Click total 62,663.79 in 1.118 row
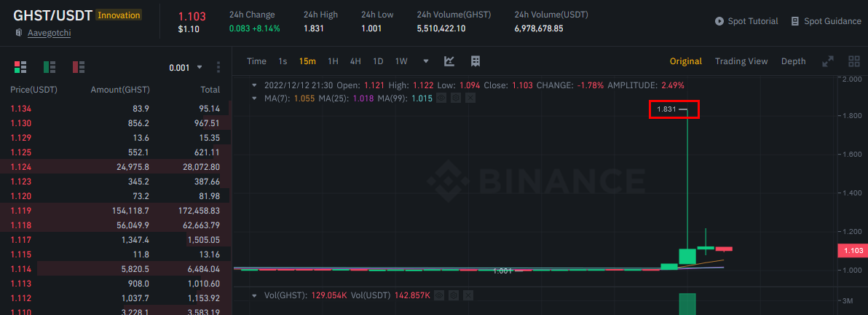 click(202, 225)
